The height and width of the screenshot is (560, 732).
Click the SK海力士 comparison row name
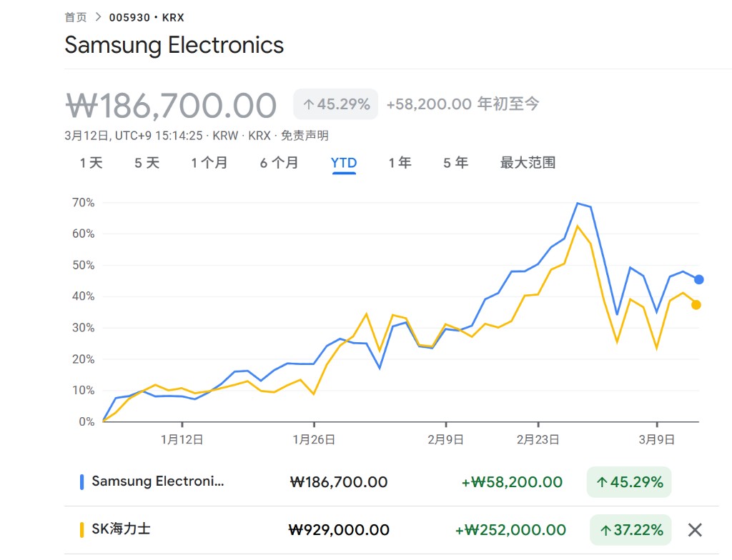pyautogui.click(x=121, y=529)
